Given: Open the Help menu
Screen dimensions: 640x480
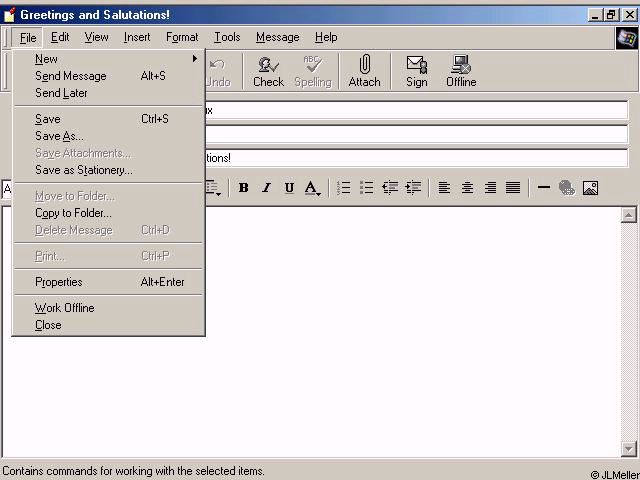Looking at the screenshot, I should pyautogui.click(x=326, y=37).
